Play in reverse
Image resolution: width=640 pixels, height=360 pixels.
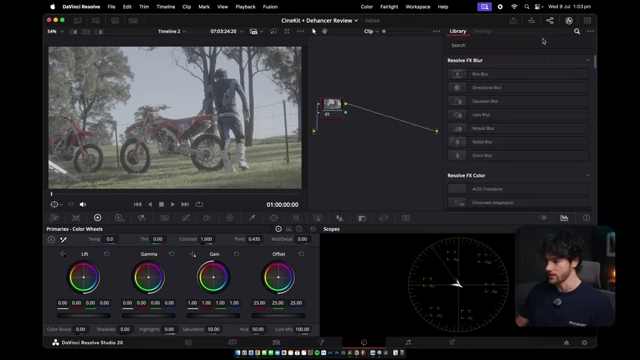click(x=150, y=204)
